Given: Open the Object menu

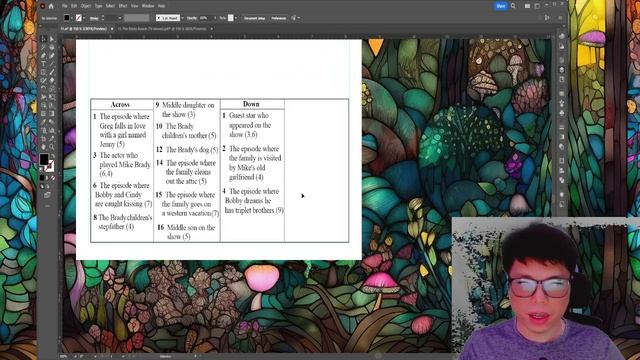Looking at the screenshot, I should [86, 6].
